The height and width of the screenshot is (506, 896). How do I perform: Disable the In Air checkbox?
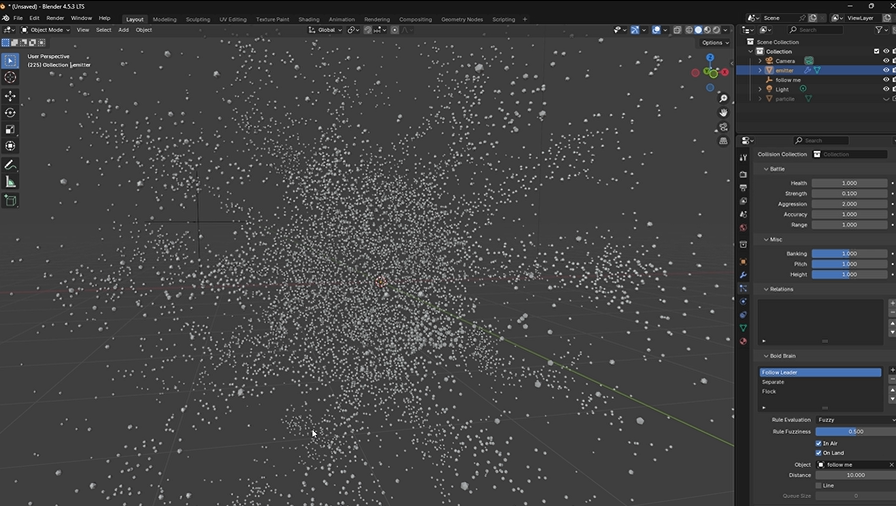click(818, 443)
